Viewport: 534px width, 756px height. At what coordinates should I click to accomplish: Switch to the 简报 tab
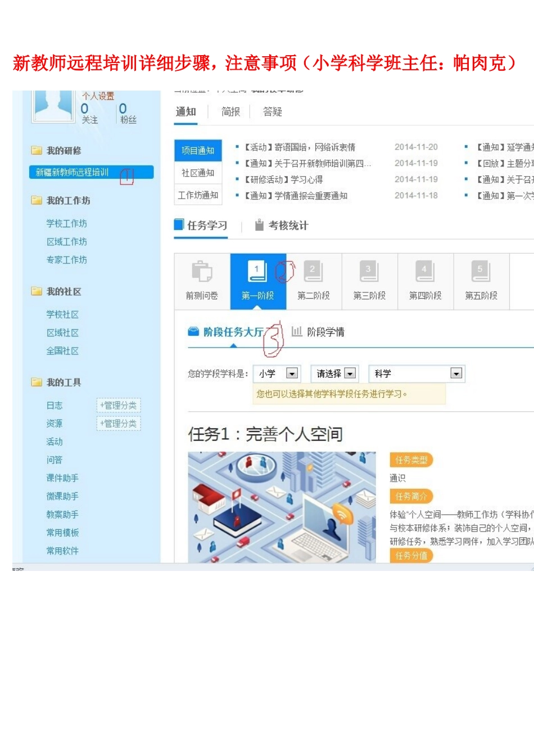coord(230,112)
